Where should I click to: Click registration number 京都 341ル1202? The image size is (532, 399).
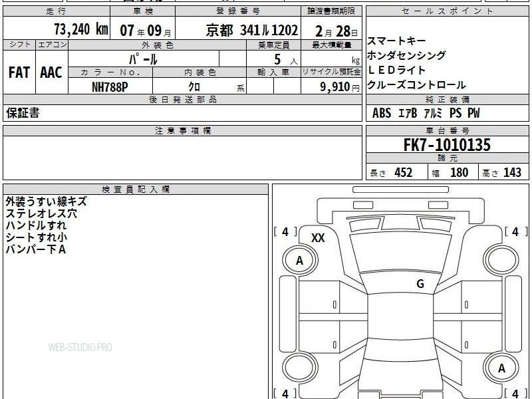pyautogui.click(x=252, y=31)
